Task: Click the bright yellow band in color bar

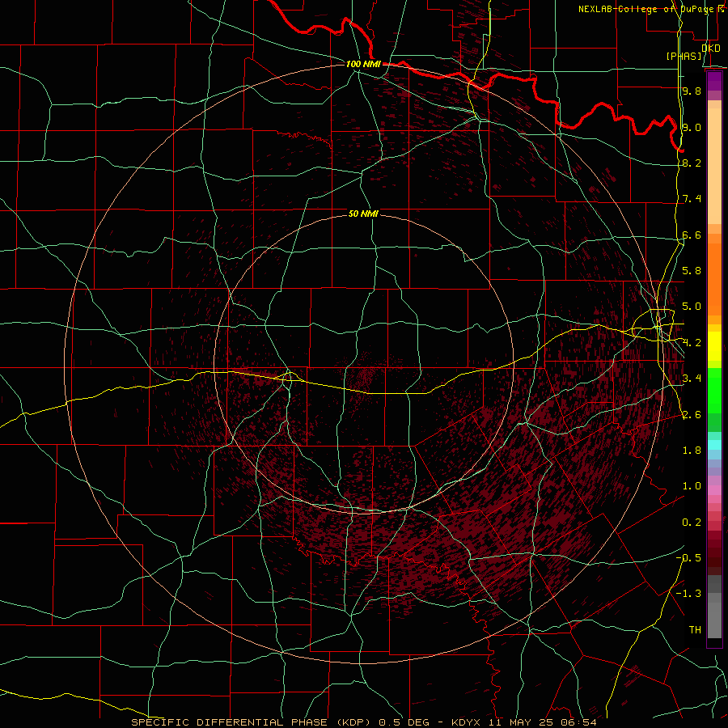Action: pos(714,346)
